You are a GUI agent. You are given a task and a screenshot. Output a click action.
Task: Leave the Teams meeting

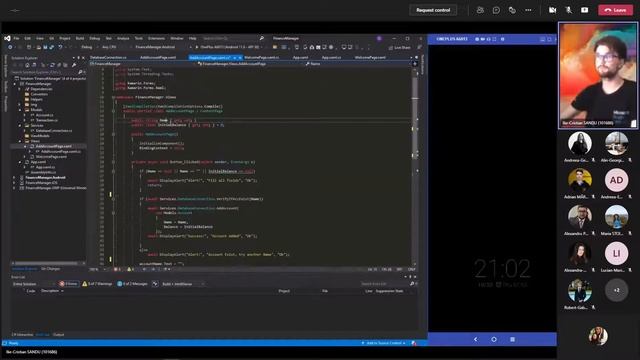tap(615, 10)
